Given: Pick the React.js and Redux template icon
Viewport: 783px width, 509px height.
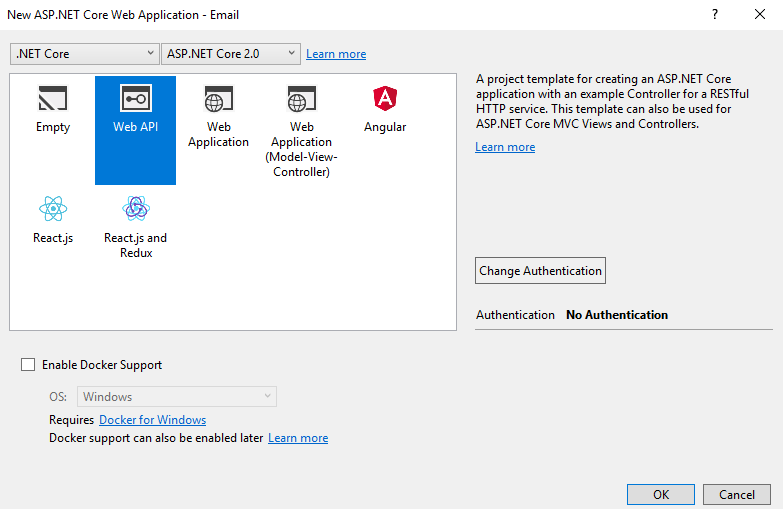Looking at the screenshot, I should 136,208.
